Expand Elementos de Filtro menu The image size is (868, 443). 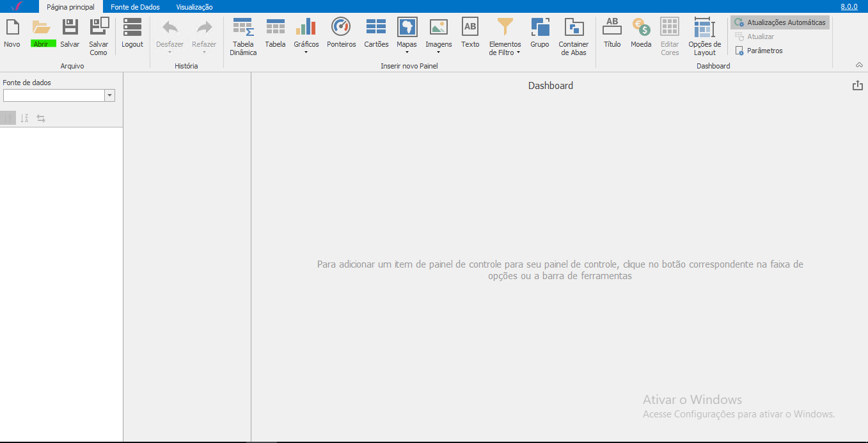(x=505, y=36)
